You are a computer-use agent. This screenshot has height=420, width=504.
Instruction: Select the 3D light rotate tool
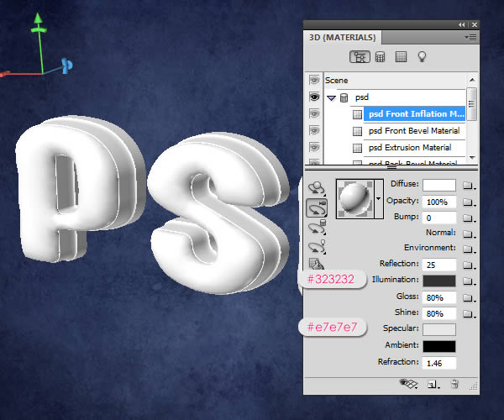pos(317,246)
